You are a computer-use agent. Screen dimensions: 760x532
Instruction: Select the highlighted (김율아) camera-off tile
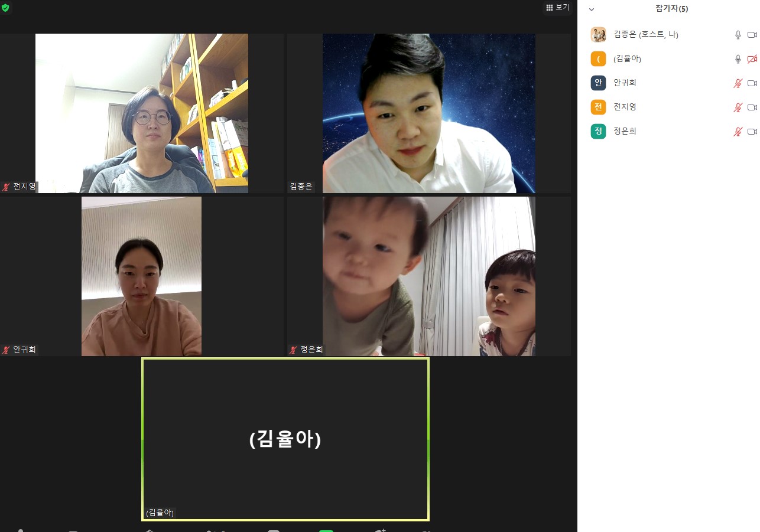285,440
